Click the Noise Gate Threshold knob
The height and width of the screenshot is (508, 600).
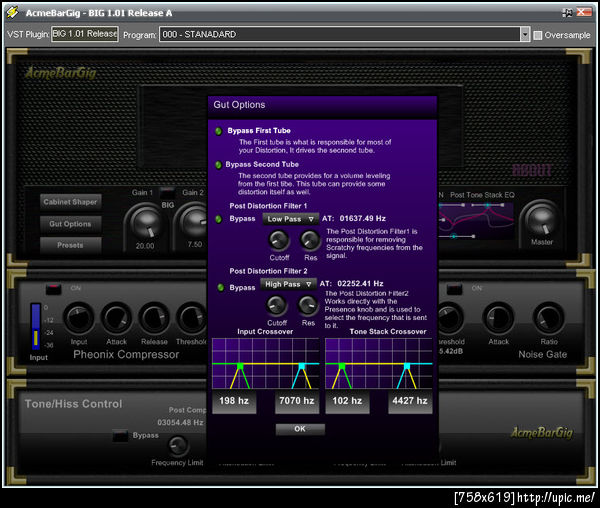pos(449,318)
